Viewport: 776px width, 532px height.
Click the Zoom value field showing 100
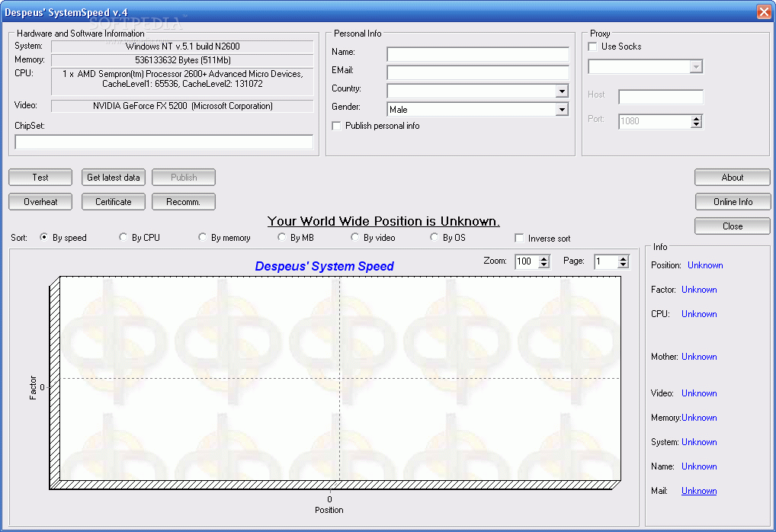pos(527,261)
